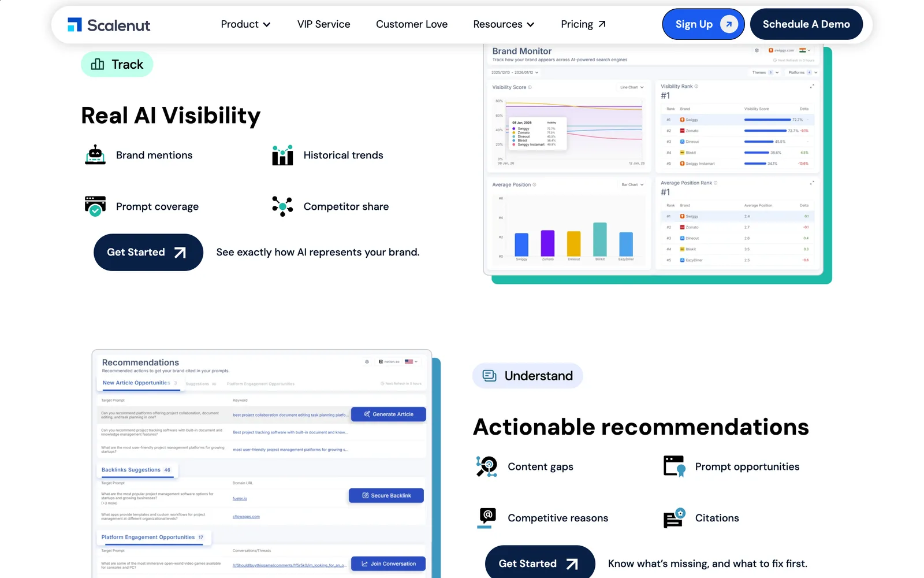Expand the Visibility Rank panel
Screen dimensions: 924x578
[x=812, y=86]
